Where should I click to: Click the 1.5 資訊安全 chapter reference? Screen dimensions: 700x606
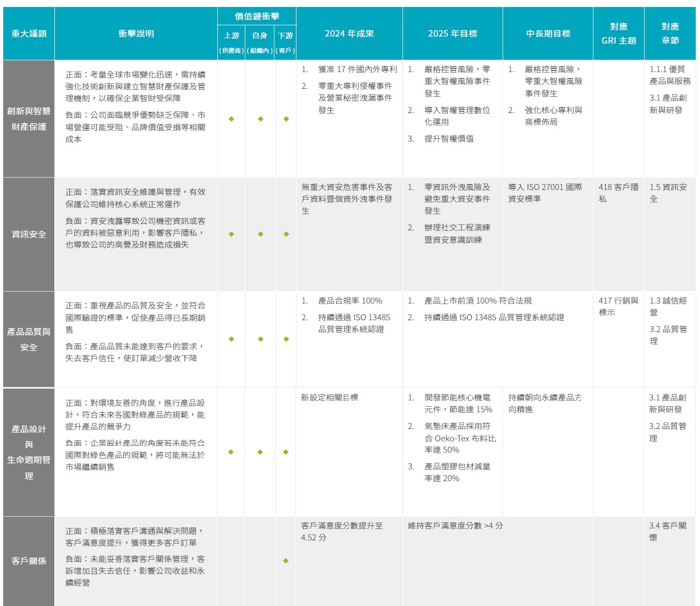click(668, 193)
